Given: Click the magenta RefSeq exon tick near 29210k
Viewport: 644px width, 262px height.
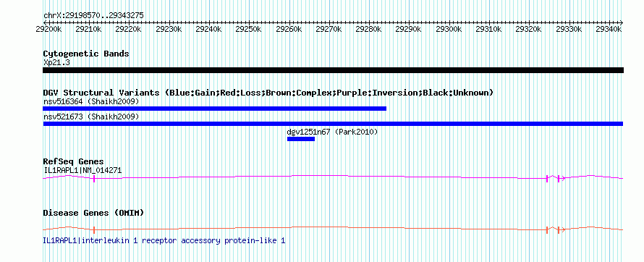Looking at the screenshot, I should [x=94, y=178].
